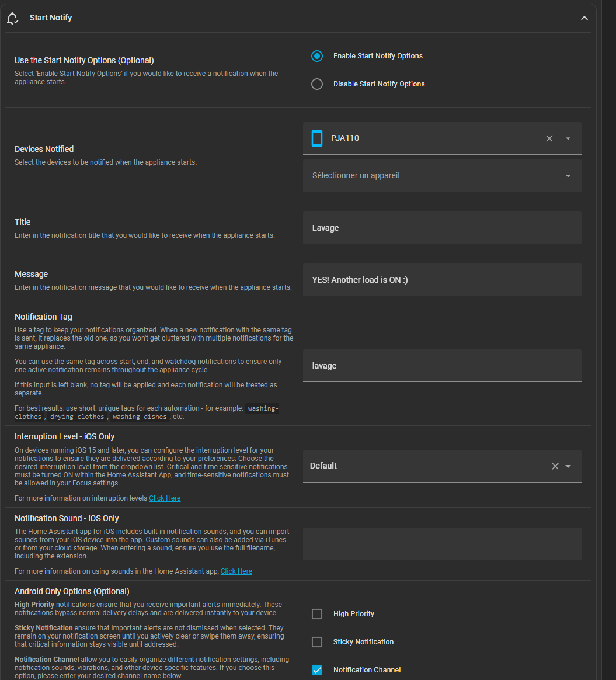Click the Message text input field

click(442, 280)
